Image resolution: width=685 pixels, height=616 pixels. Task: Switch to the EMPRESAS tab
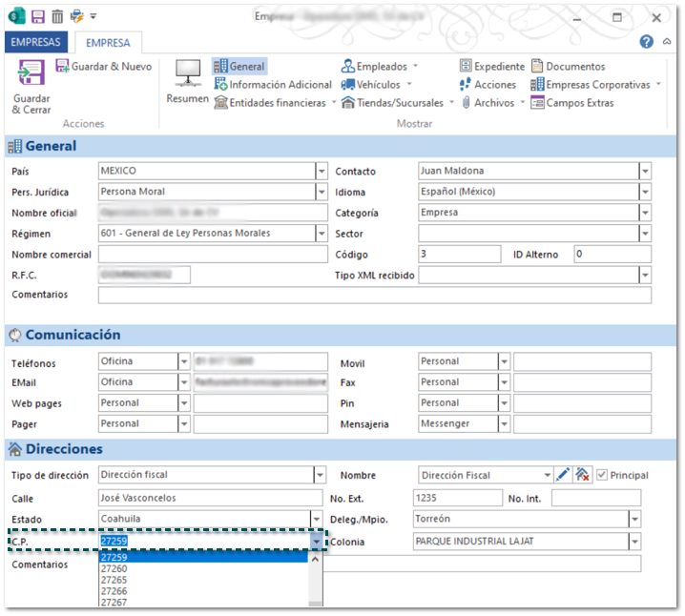point(36,42)
